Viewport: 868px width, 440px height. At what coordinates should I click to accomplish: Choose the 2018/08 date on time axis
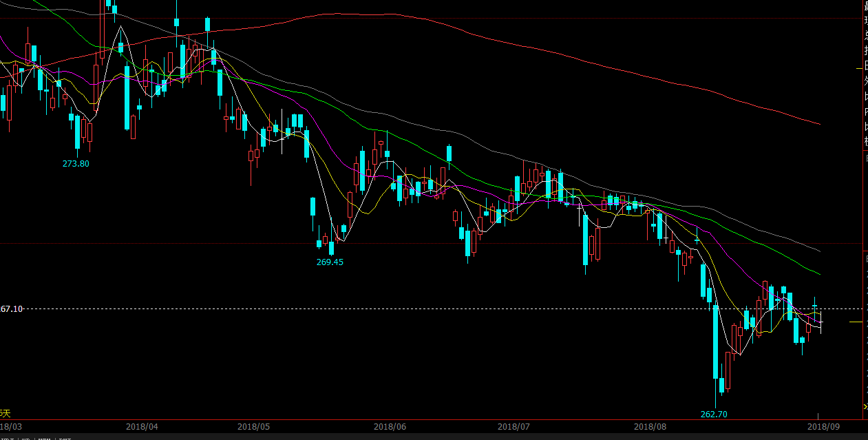tap(650, 426)
